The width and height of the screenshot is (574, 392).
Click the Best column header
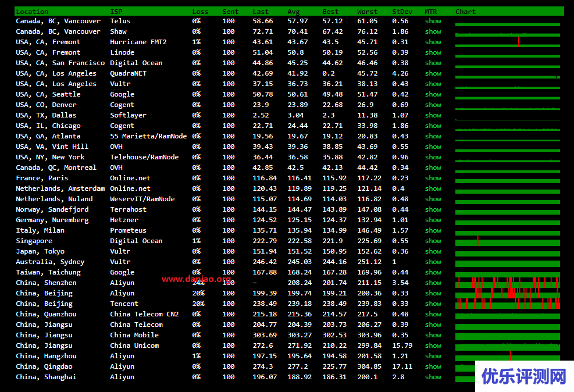(330, 12)
